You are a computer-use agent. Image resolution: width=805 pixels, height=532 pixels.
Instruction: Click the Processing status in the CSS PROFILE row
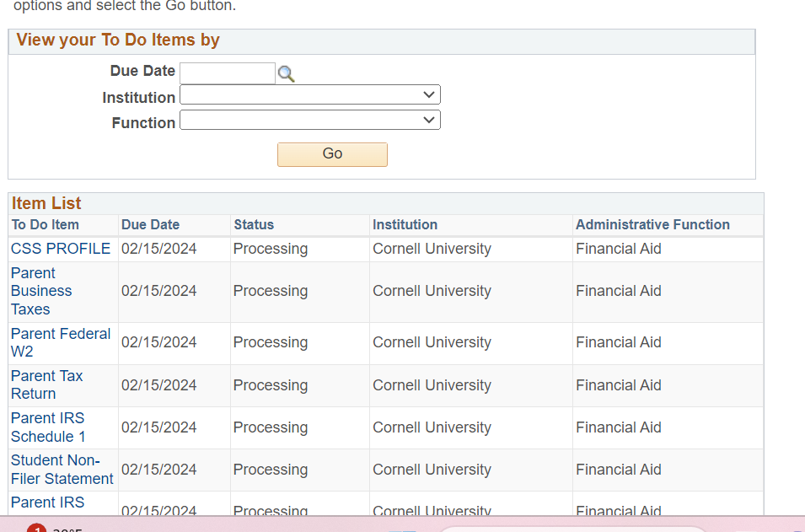[271, 249]
